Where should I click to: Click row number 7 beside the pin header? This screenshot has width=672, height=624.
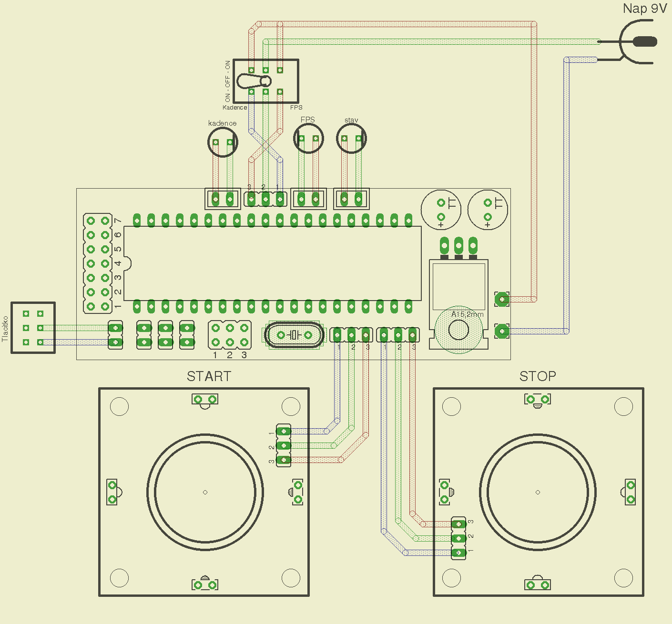tap(118, 221)
